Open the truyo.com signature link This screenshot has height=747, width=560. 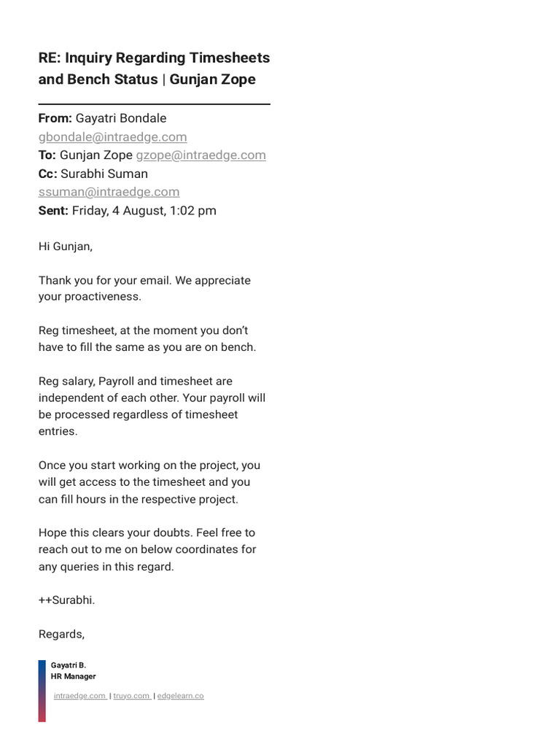point(131,696)
